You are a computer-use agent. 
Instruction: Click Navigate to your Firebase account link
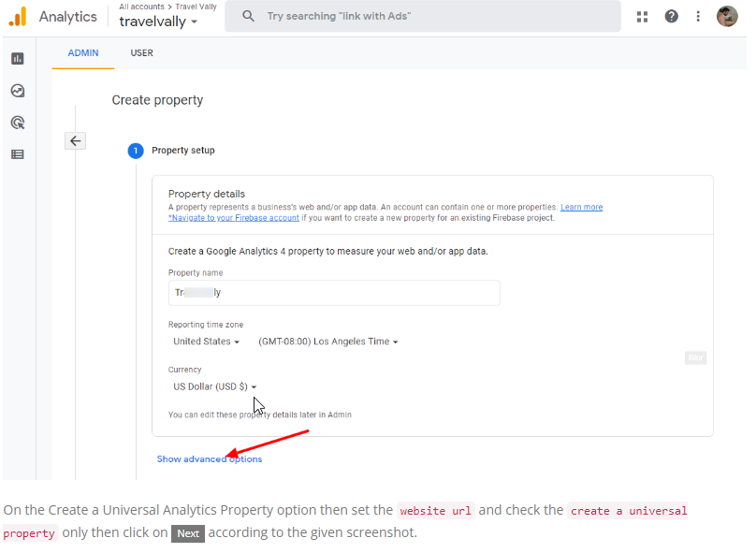click(x=234, y=218)
